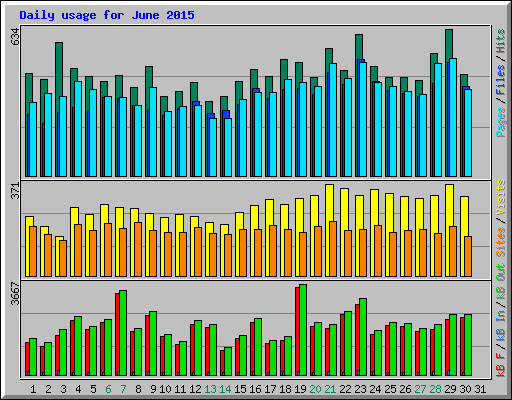Viewport: 512px width, 400px height.
Task: Click day 16 on the x-axis
Action: click(x=255, y=389)
